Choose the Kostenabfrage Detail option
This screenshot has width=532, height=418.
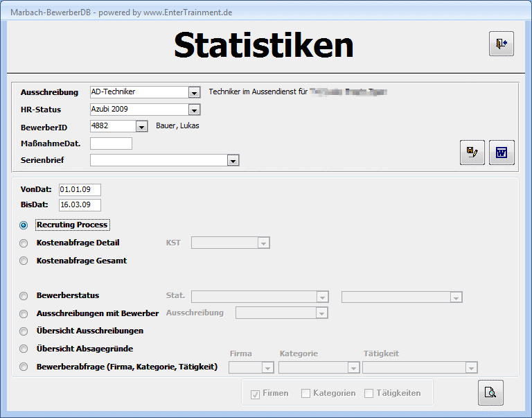coord(24,243)
